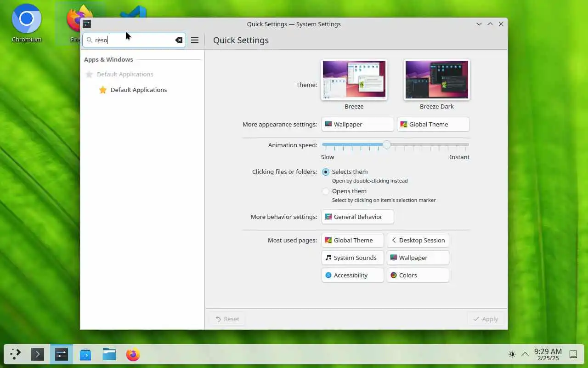Image resolution: width=588 pixels, height=368 pixels.
Task: Click the clock showing 9:29 AM
Action: point(548,354)
